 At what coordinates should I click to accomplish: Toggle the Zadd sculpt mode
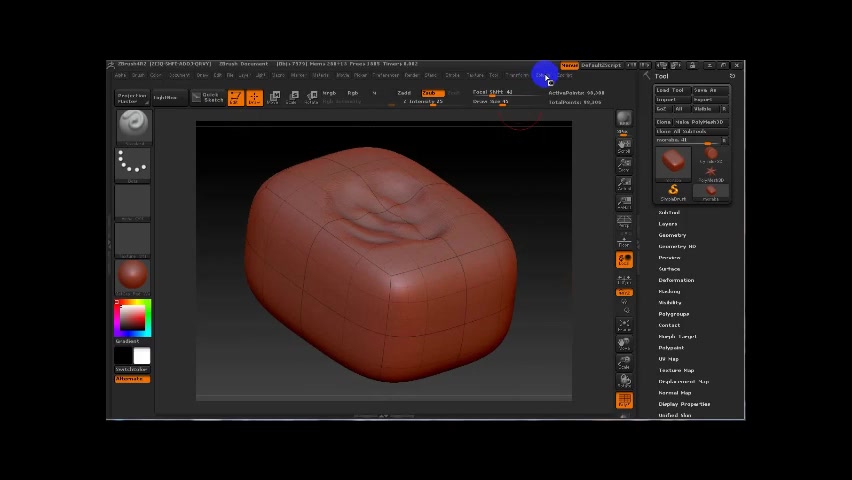[x=406, y=93]
